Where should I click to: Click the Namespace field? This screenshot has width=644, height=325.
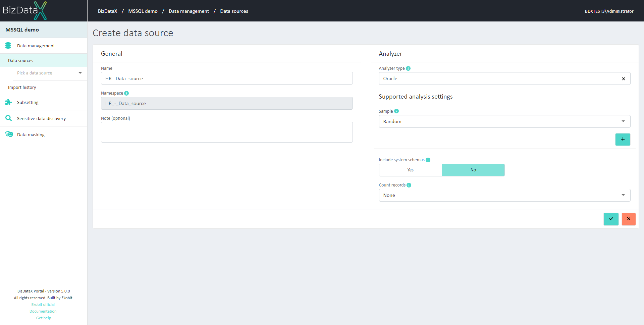pos(227,103)
